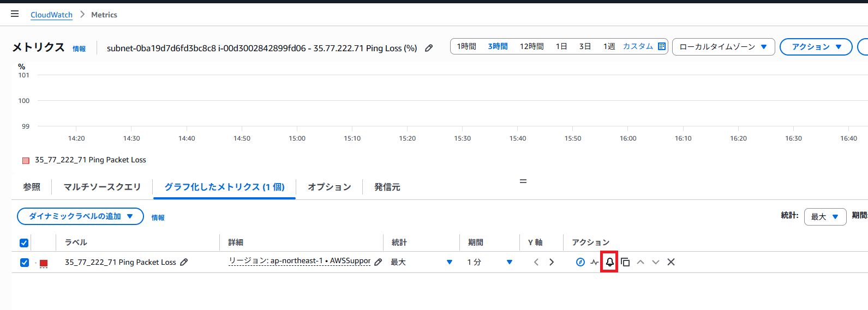Duplicate the metric row
Screen dimensions: 868x310
pyautogui.click(x=625, y=262)
